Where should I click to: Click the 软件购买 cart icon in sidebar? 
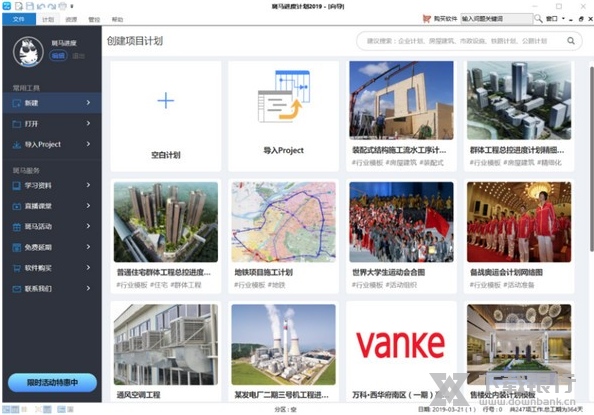[x=16, y=268]
